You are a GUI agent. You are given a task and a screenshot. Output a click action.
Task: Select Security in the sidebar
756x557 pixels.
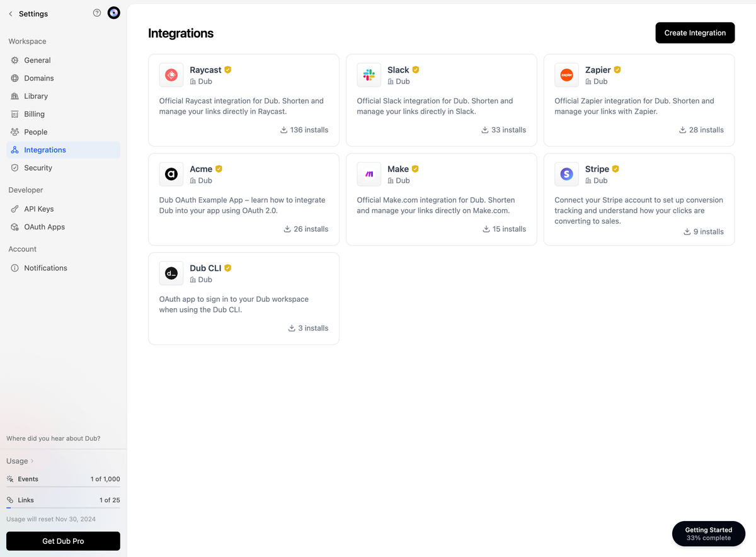[38, 168]
